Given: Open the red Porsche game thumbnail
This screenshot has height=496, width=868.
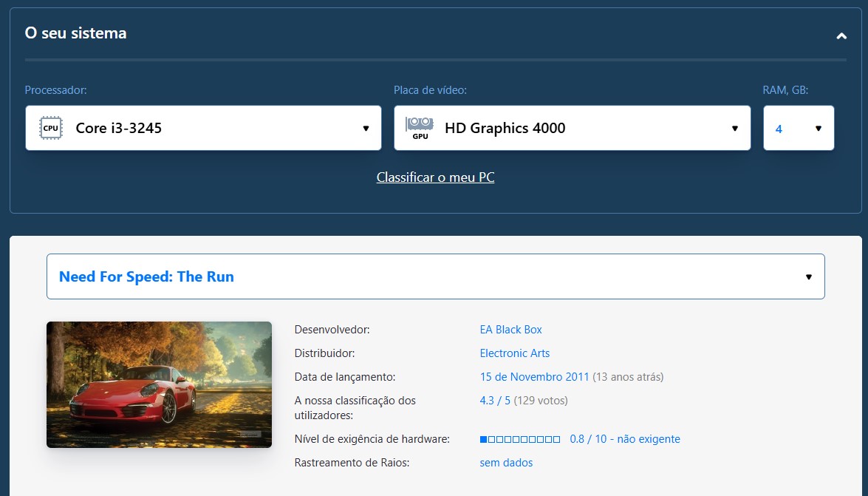Looking at the screenshot, I should click(159, 384).
